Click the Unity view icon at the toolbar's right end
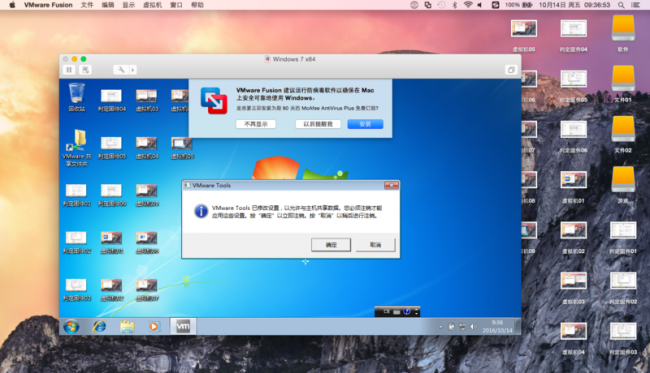 [511, 70]
